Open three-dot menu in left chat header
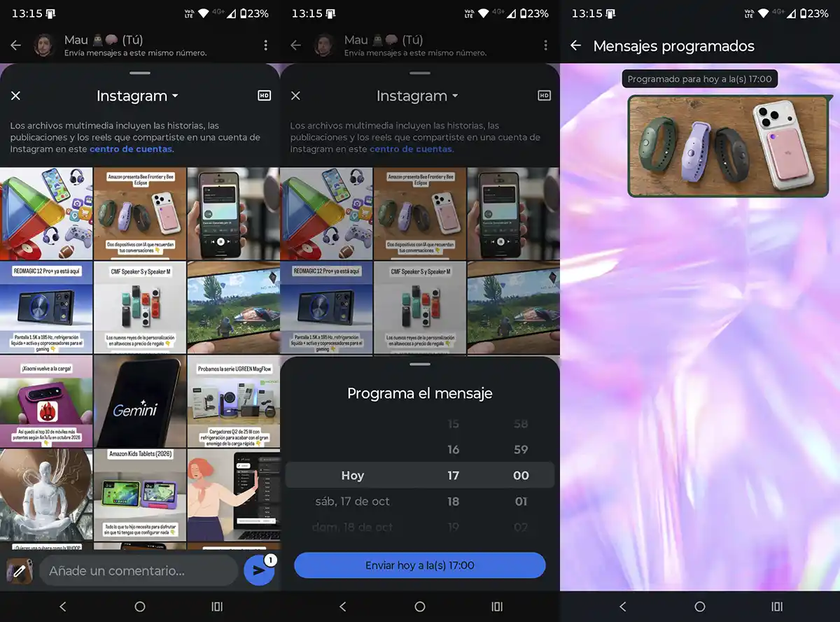 tap(265, 45)
